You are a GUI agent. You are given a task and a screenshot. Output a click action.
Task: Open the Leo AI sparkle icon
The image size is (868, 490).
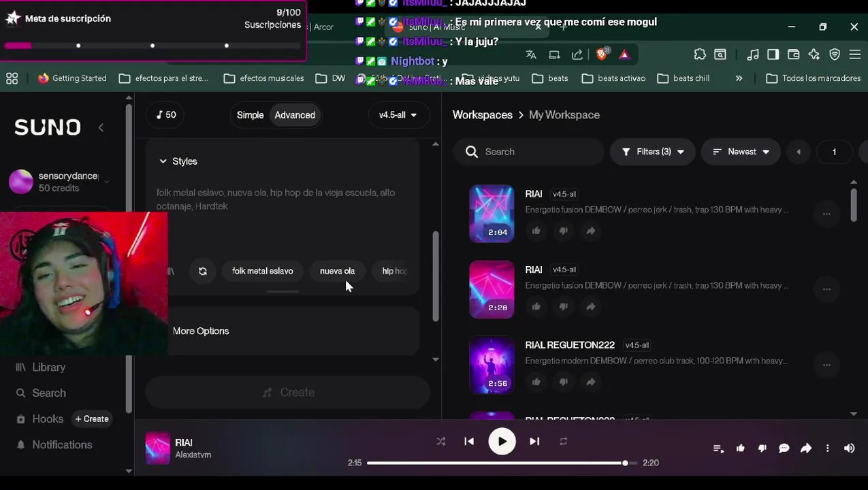coord(814,54)
